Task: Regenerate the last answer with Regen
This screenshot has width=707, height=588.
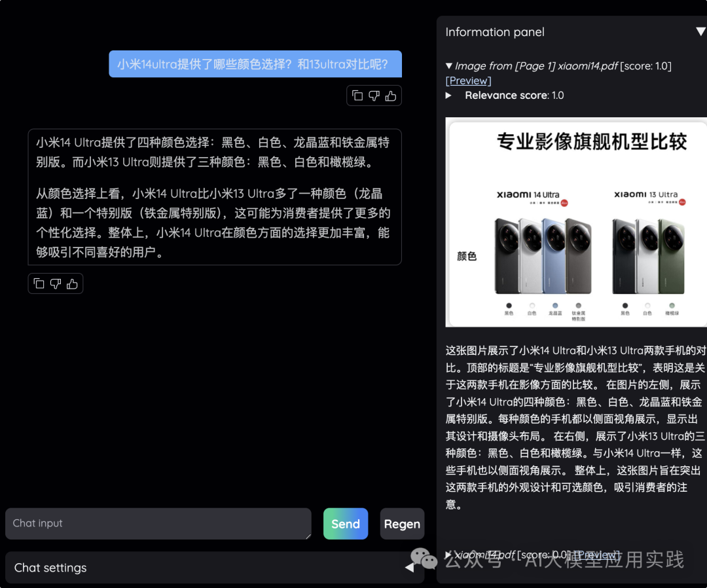Action: click(x=402, y=524)
